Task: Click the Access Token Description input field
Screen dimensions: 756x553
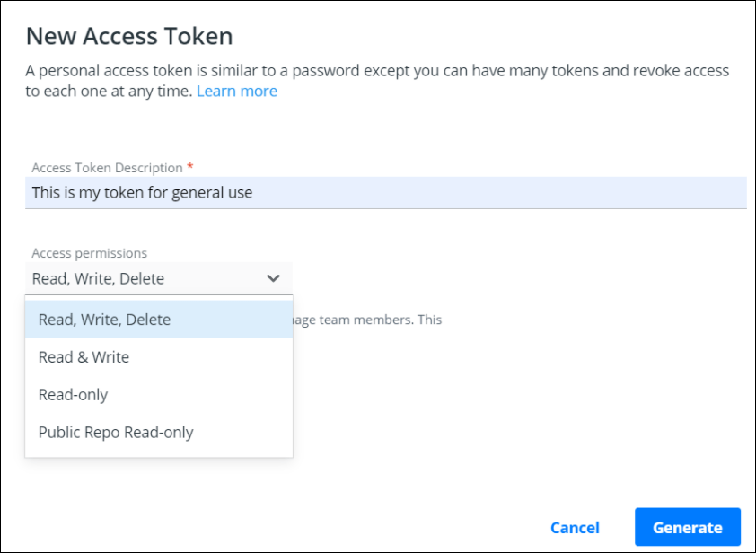Action: pyautogui.click(x=386, y=192)
